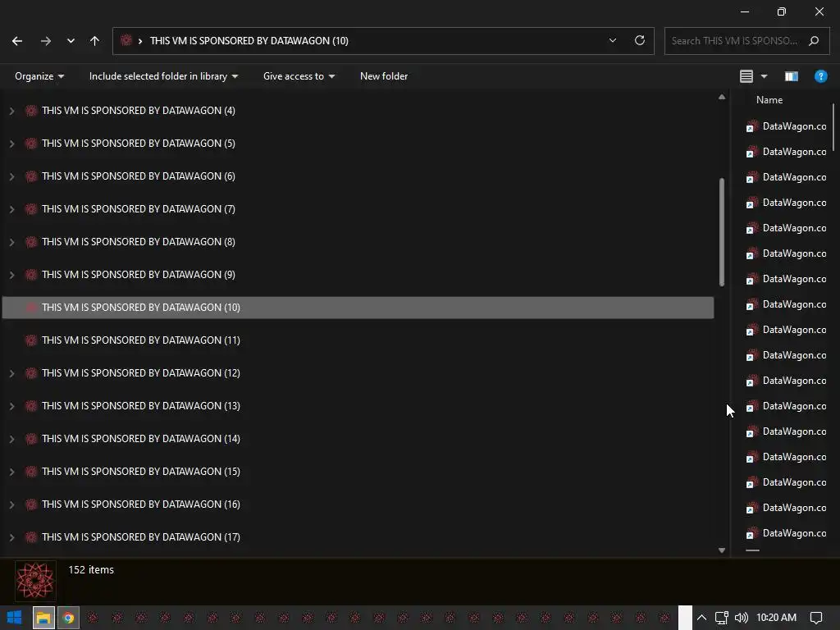
Task: Select THIS VM IS SPONSORED BY DATAWAGON (9) label
Action: point(138,274)
